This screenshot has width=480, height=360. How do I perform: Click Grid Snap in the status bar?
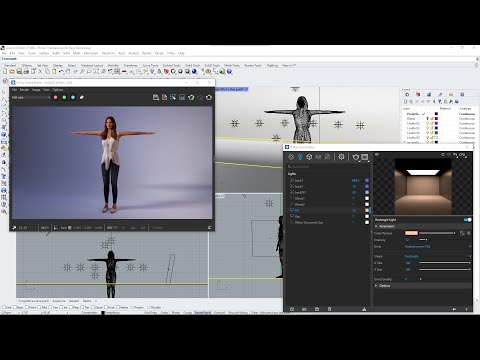151,313
